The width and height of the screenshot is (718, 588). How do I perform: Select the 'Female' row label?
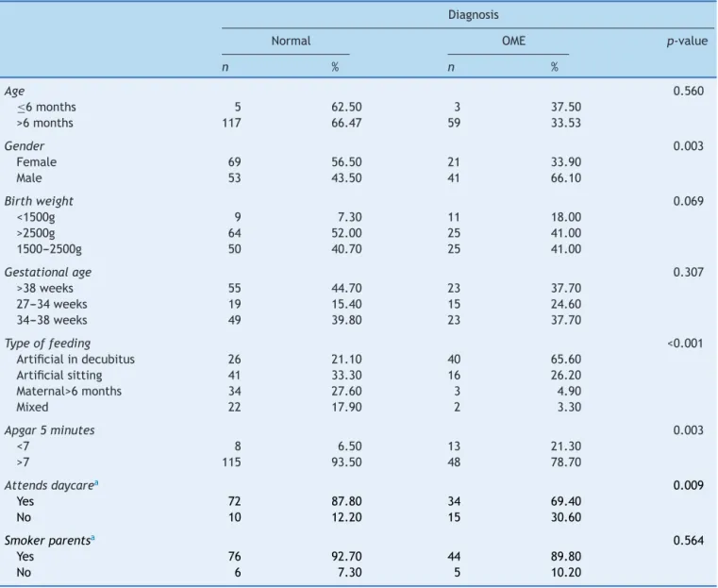(37, 162)
